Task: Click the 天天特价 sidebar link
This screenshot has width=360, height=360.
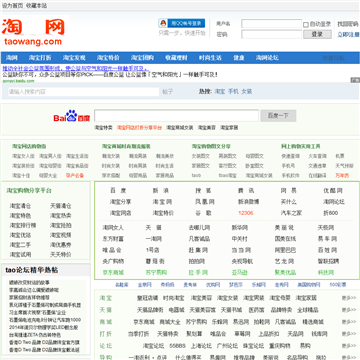Action: pyautogui.click(x=61, y=255)
